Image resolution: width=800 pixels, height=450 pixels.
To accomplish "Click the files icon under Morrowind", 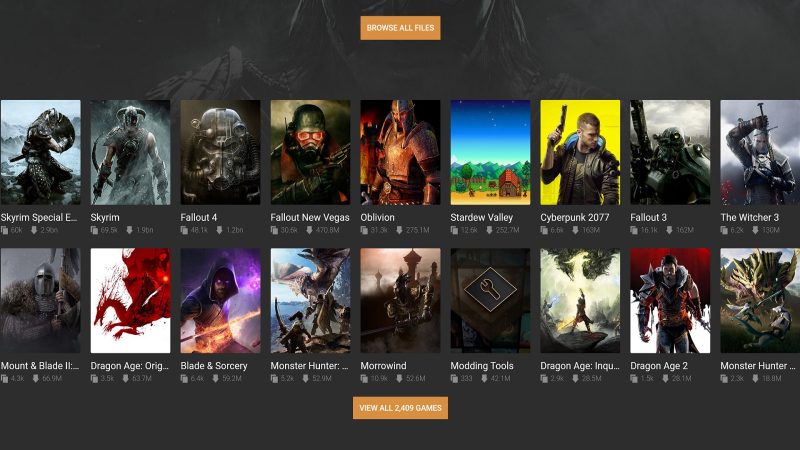I will coord(364,379).
